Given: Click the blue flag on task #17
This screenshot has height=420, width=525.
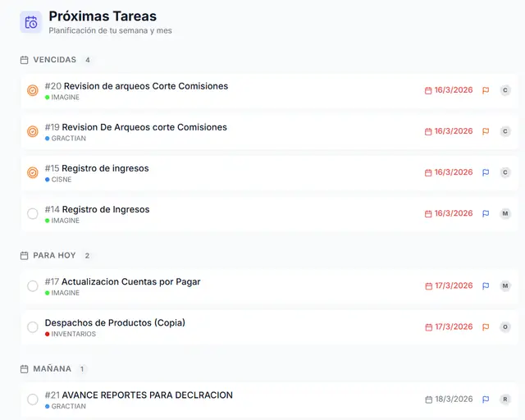Looking at the screenshot, I should (486, 286).
